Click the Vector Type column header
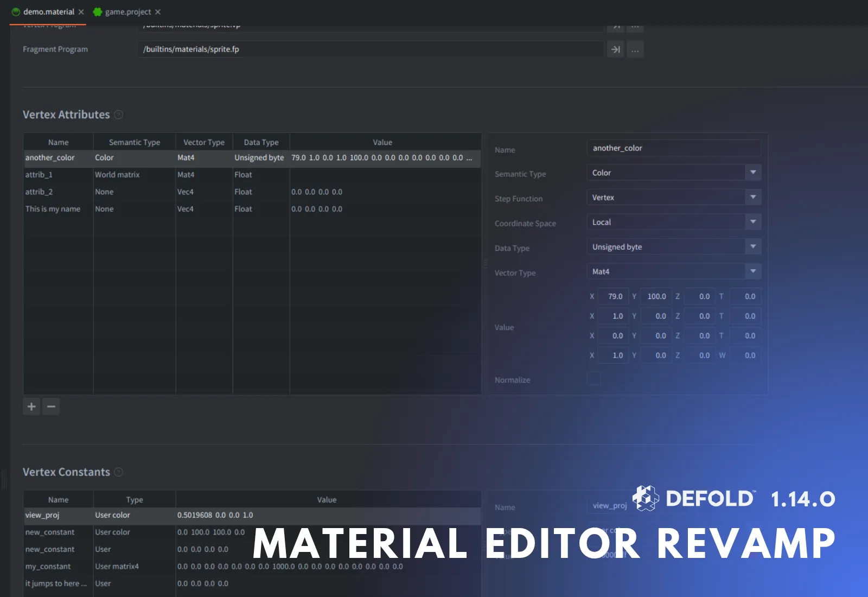 click(204, 142)
